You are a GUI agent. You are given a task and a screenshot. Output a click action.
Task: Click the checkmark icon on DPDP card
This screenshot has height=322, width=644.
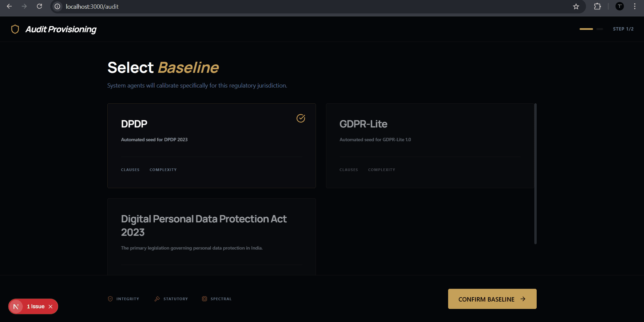(301, 118)
